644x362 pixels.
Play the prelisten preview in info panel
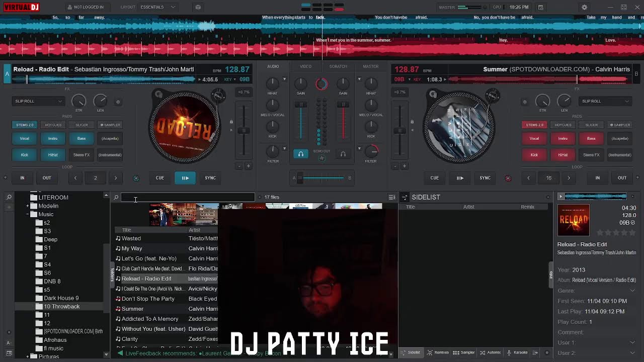560,197
